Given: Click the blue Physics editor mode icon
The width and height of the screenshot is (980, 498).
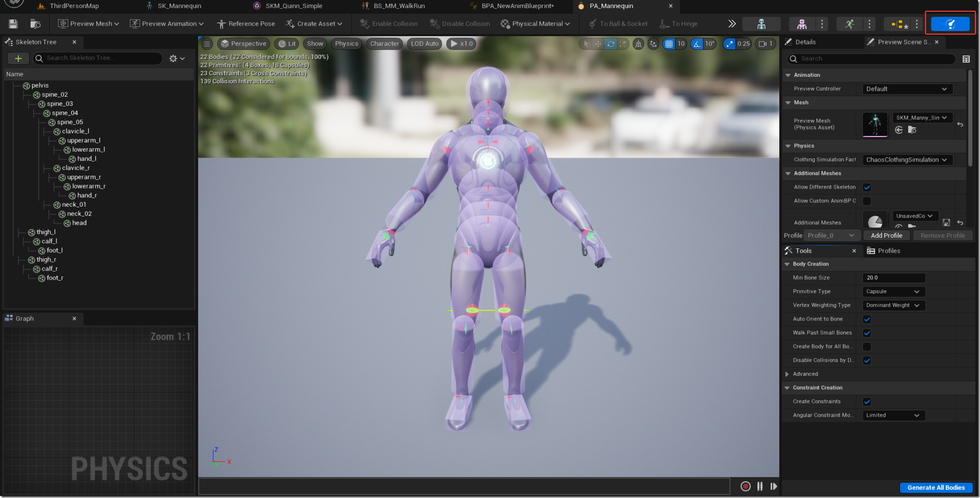Looking at the screenshot, I should [950, 24].
